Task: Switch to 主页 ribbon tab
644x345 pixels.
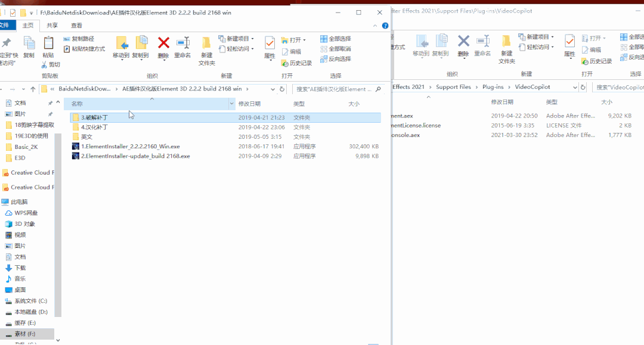Action: click(x=28, y=26)
